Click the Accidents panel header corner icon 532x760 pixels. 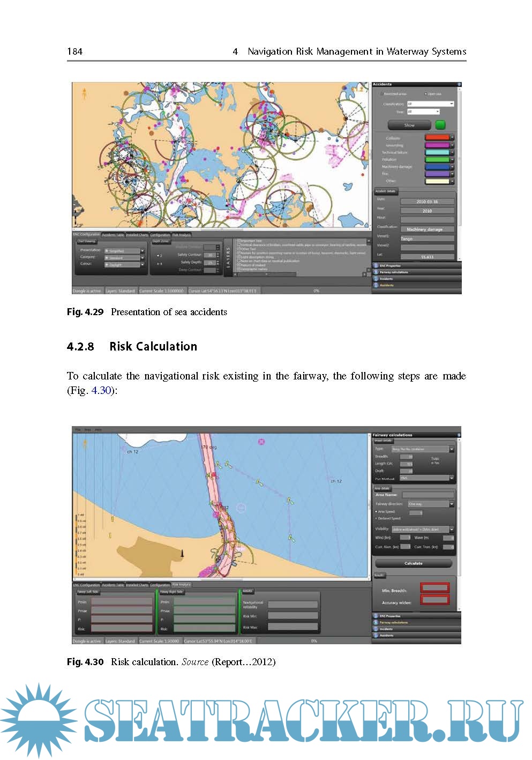[x=459, y=85]
